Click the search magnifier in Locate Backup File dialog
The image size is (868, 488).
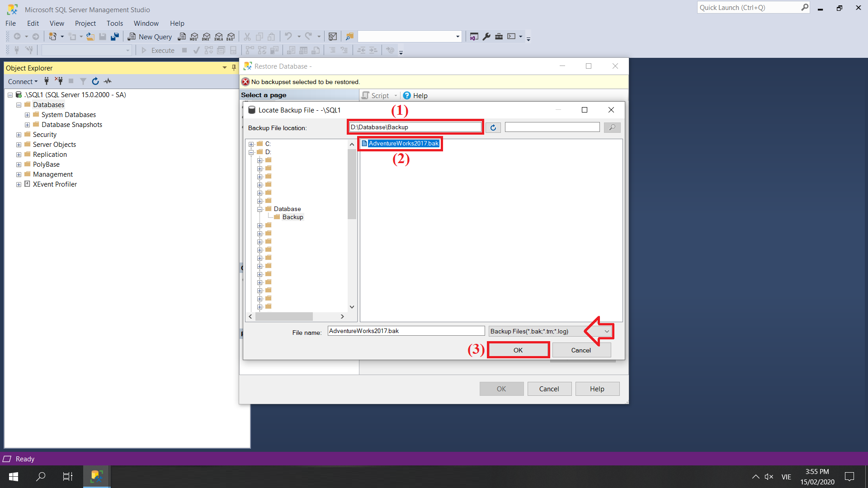[612, 127]
